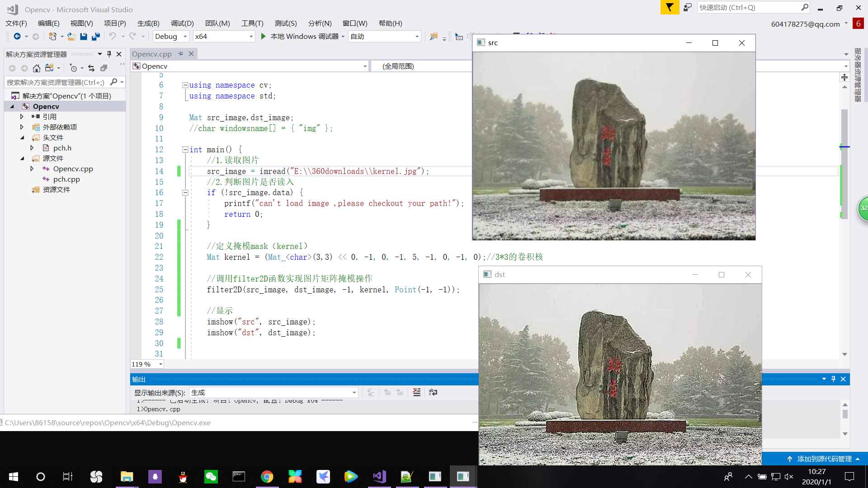Click the feedback filter flag icon
Screen dimensions: 868x488
click(670, 7)
